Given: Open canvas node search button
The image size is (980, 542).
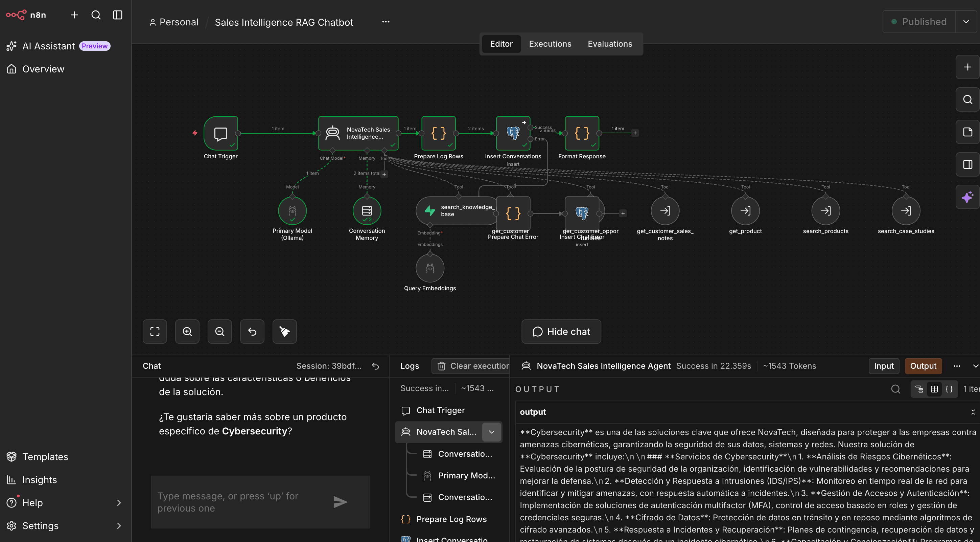Looking at the screenshot, I should coord(967,99).
